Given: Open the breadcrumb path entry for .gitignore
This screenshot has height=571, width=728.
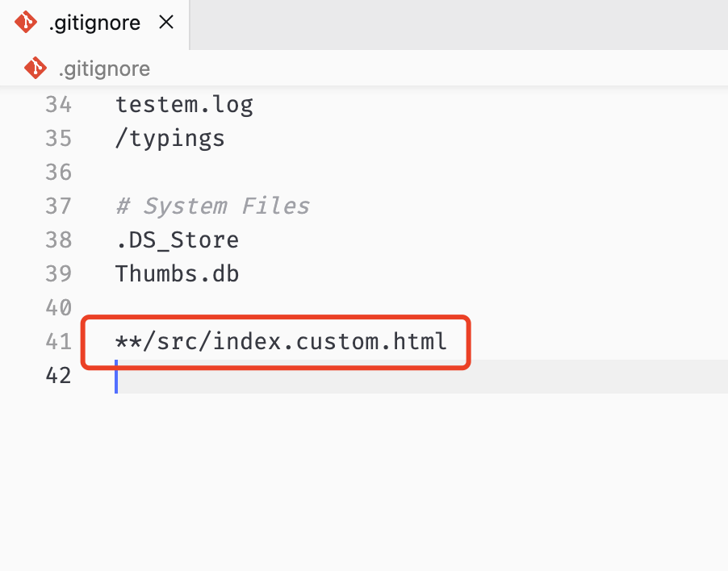Looking at the screenshot, I should [103, 68].
